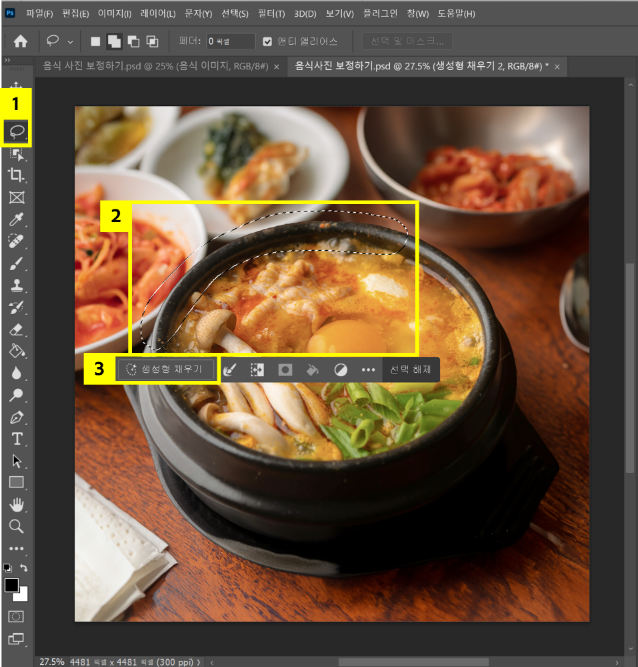The width and height of the screenshot is (638, 667).
Task: Open 파일(F) menu
Action: click(x=40, y=14)
